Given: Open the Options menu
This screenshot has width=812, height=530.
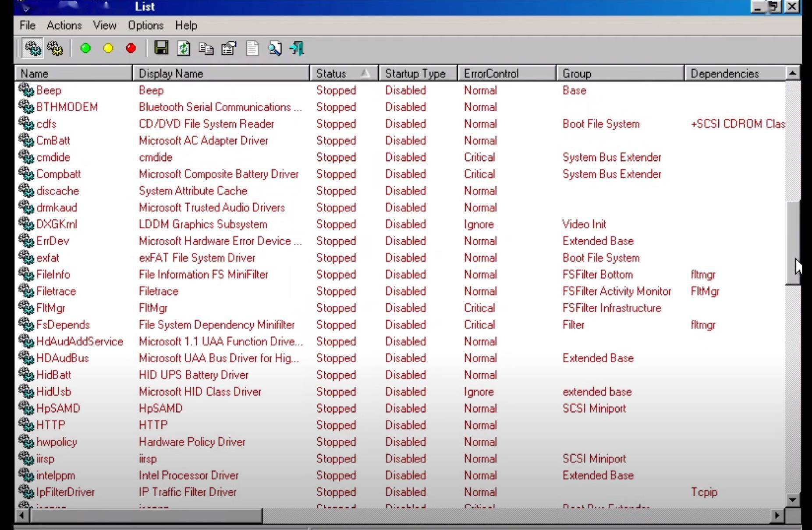Looking at the screenshot, I should (x=145, y=25).
